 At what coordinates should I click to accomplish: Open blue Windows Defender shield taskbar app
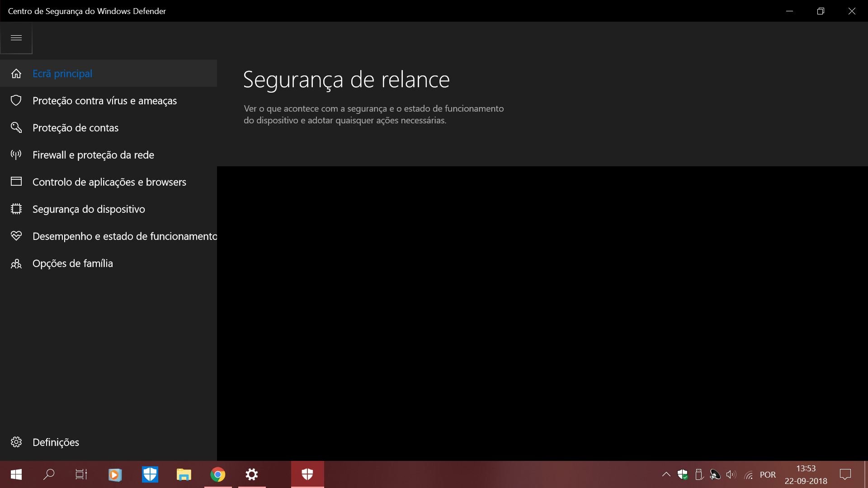150,474
